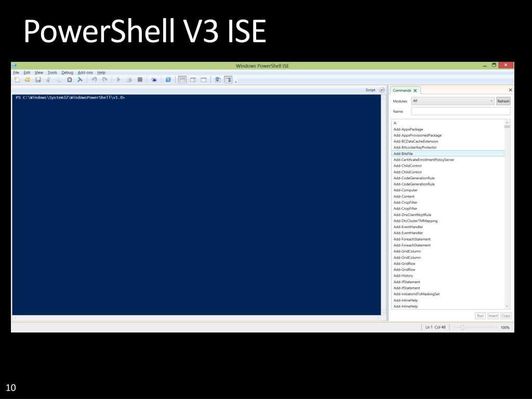The image size is (532, 399).
Task: Select Add-DtcClusterTMMapping in the list
Action: (448, 221)
